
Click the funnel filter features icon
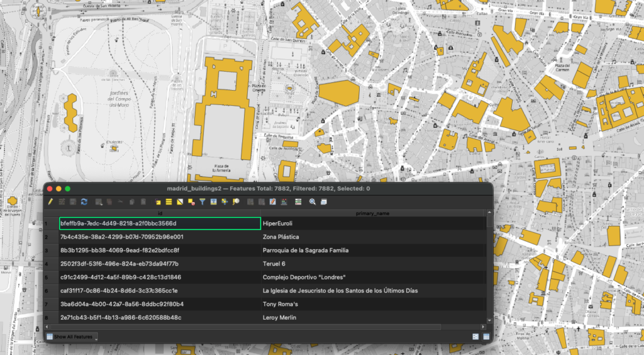point(202,202)
